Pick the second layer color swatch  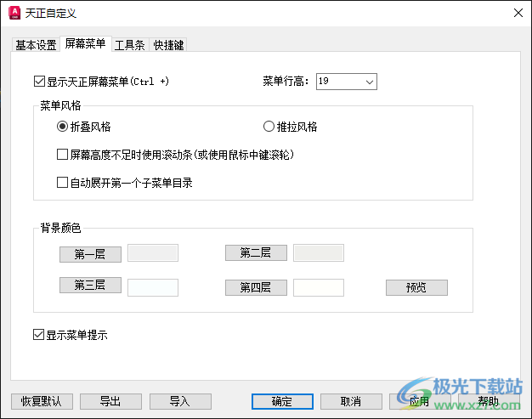coord(319,253)
